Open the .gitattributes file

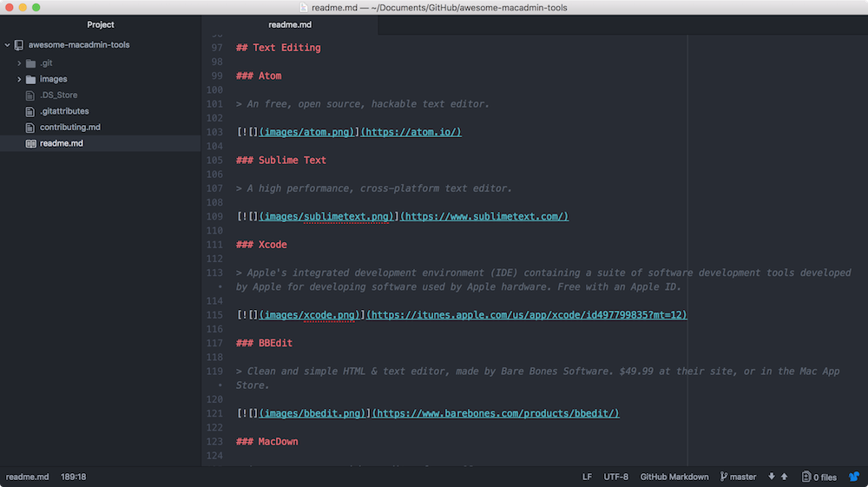tap(63, 111)
